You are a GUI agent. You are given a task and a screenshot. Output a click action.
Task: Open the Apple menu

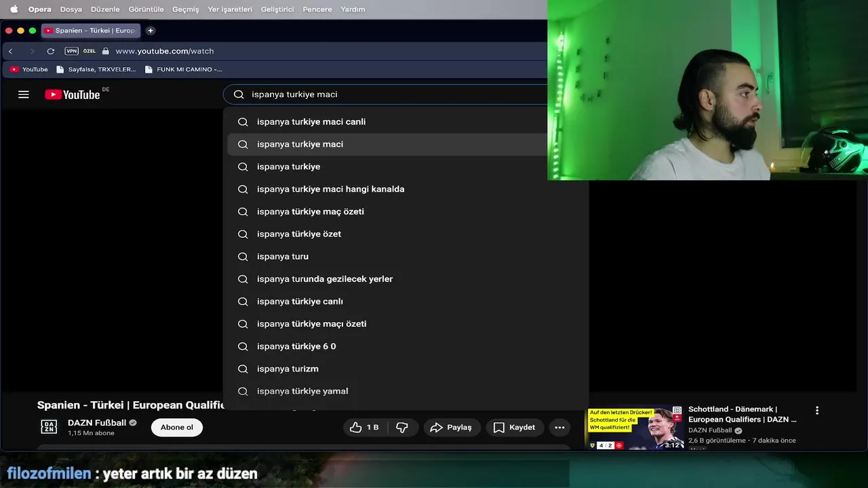[x=14, y=9]
